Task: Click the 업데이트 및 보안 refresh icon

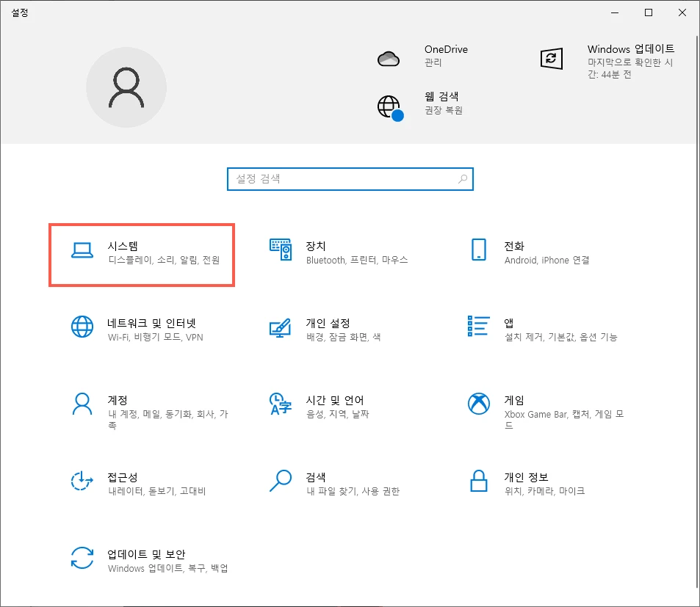Action: (82, 558)
